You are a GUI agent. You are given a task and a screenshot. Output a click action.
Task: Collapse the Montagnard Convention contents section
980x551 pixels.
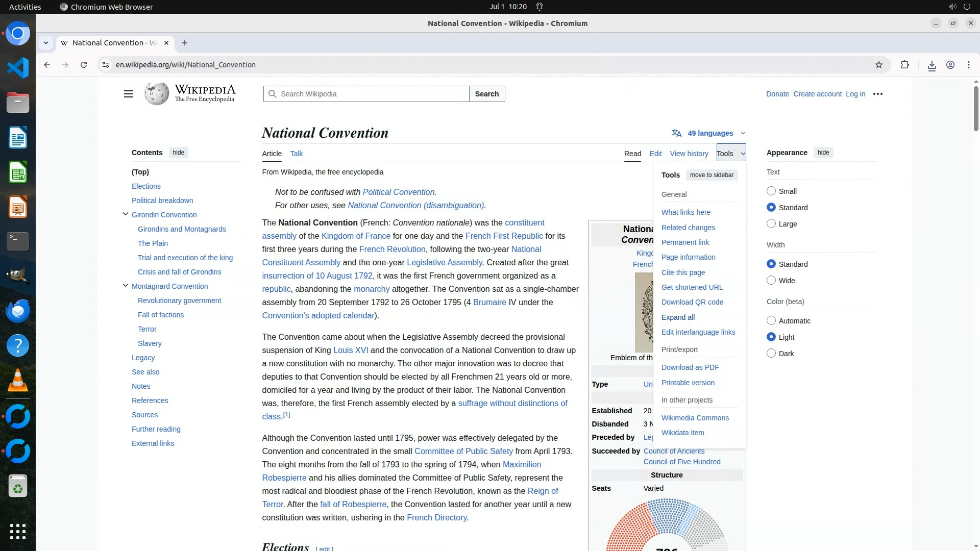point(126,286)
